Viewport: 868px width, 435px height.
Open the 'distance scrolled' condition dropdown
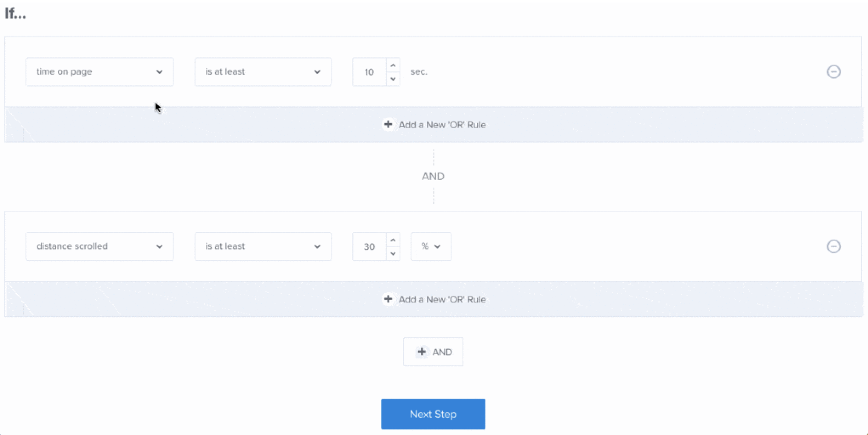click(x=99, y=246)
